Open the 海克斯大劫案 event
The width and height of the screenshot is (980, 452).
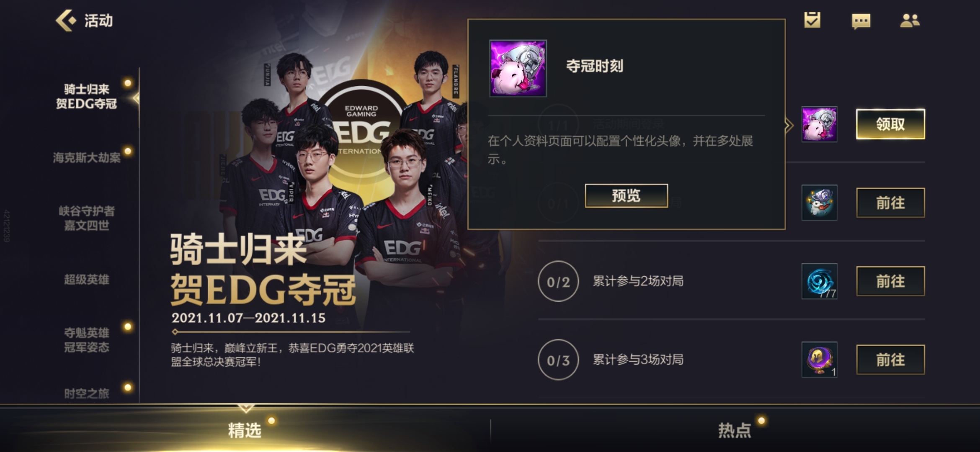pos(87,157)
